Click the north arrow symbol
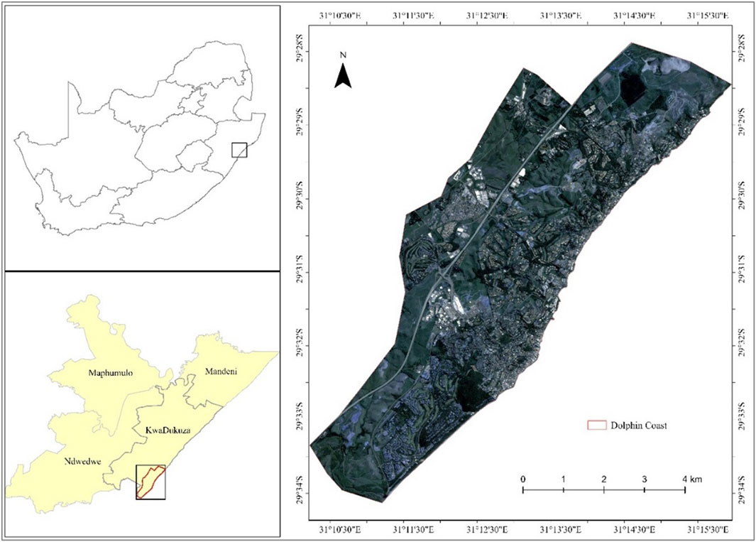This screenshot has height=542, width=756. tap(344, 75)
